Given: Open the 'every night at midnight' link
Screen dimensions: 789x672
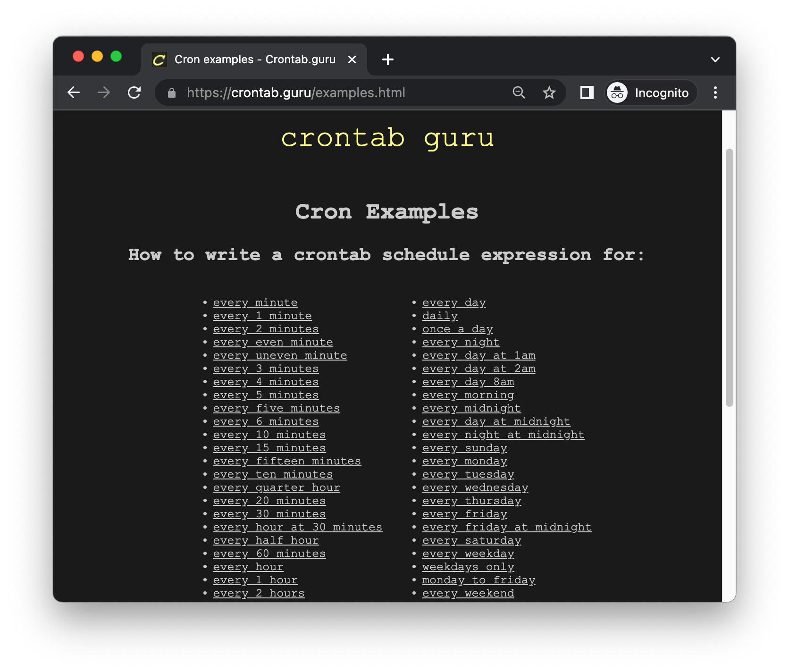Looking at the screenshot, I should pyautogui.click(x=504, y=435).
